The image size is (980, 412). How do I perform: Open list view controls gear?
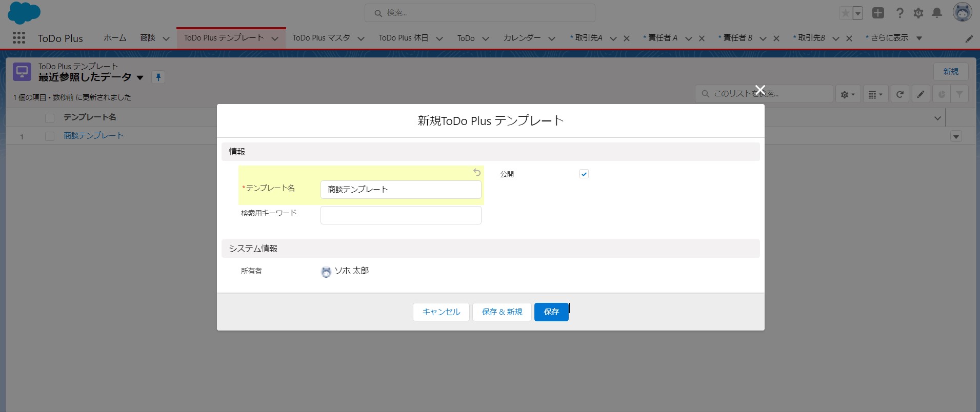pos(847,94)
